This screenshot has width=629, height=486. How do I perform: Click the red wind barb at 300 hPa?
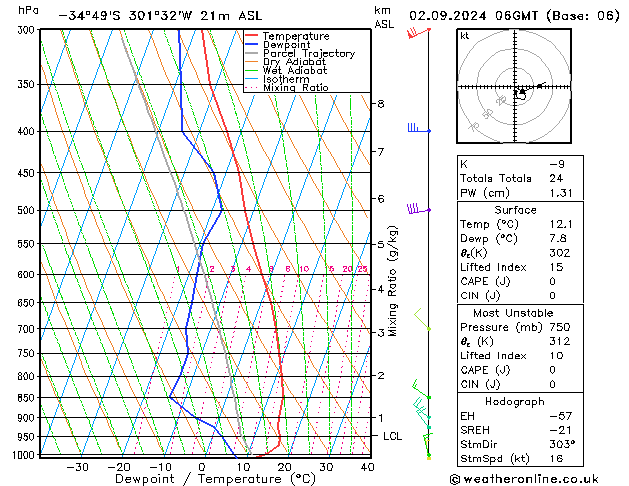click(x=414, y=32)
